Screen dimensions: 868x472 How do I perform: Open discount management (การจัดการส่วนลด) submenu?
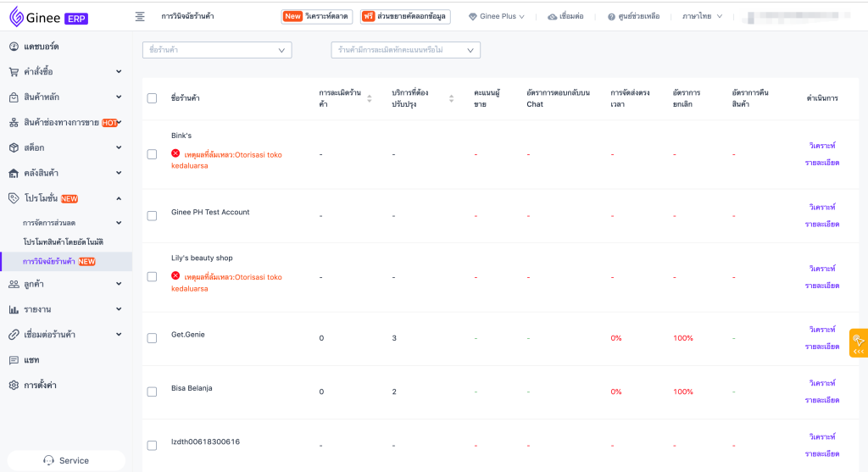(x=49, y=223)
